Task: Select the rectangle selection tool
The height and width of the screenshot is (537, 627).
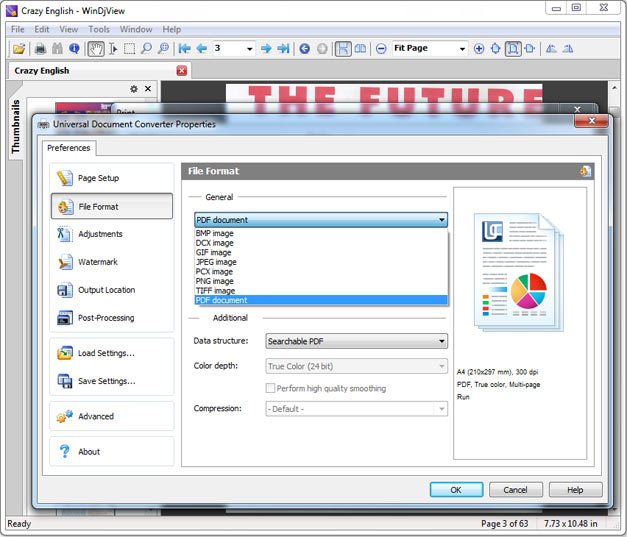Action: 130,49
